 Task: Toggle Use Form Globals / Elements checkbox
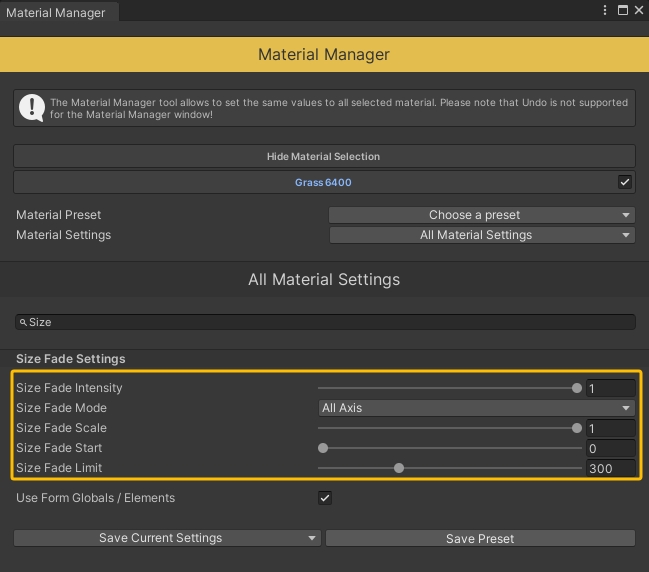click(x=325, y=497)
